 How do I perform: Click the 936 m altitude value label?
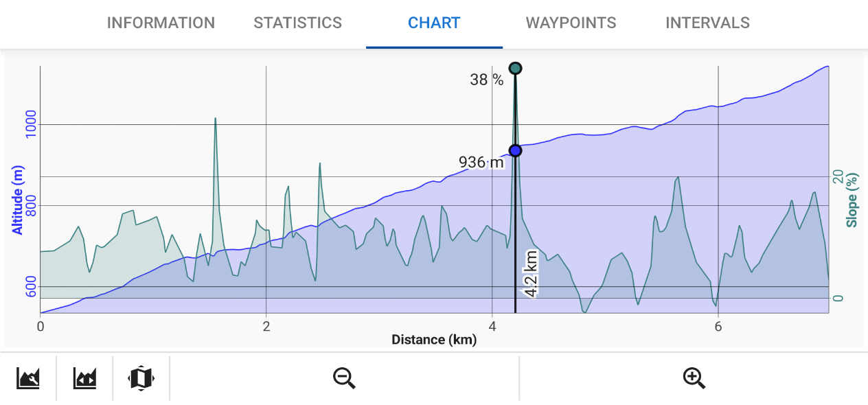click(x=481, y=162)
